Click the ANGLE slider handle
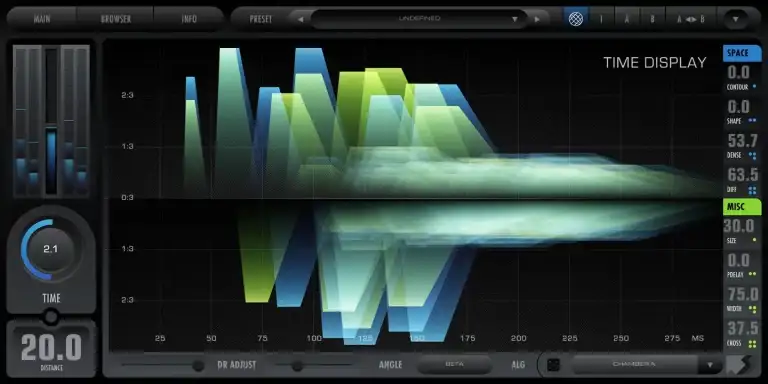Viewport: 768px width, 384px height. pos(297,365)
